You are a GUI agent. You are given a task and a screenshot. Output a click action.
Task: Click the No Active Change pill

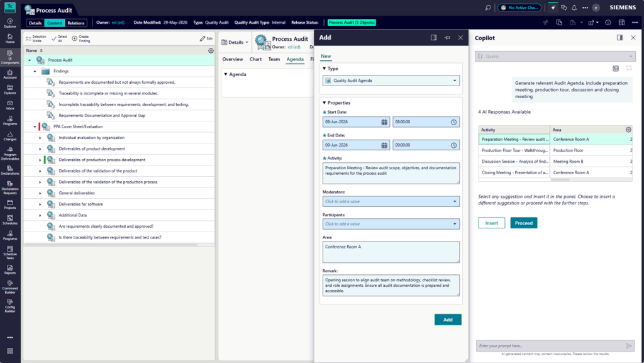pyautogui.click(x=519, y=8)
